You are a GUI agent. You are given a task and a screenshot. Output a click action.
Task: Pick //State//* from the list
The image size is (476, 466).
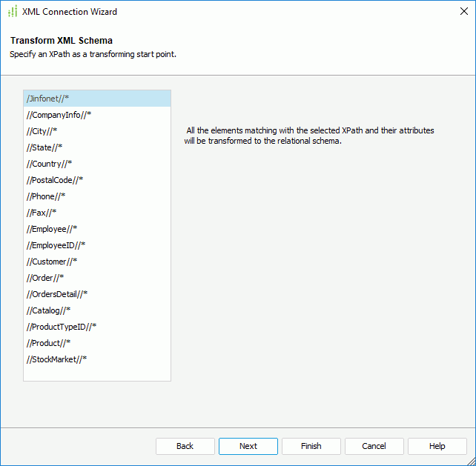point(44,147)
